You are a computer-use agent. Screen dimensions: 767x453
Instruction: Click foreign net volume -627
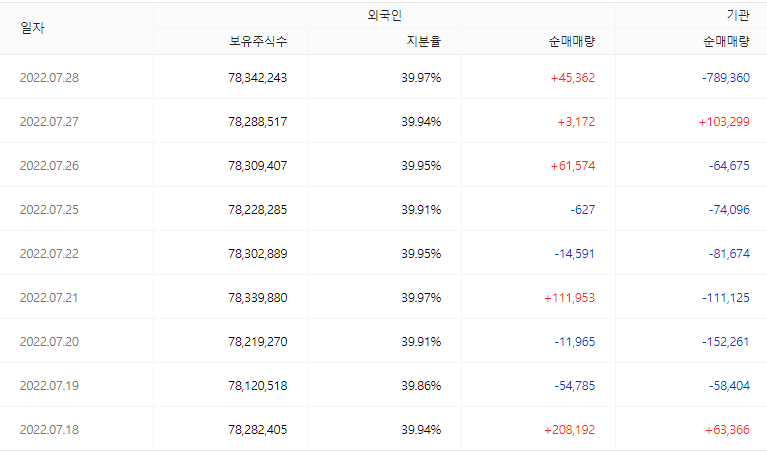click(583, 210)
